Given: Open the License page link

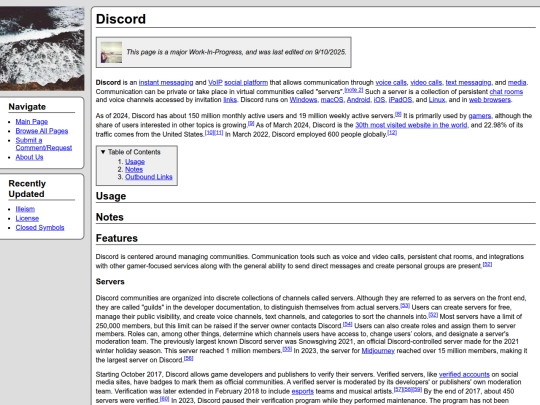Looking at the screenshot, I should [x=27, y=218].
